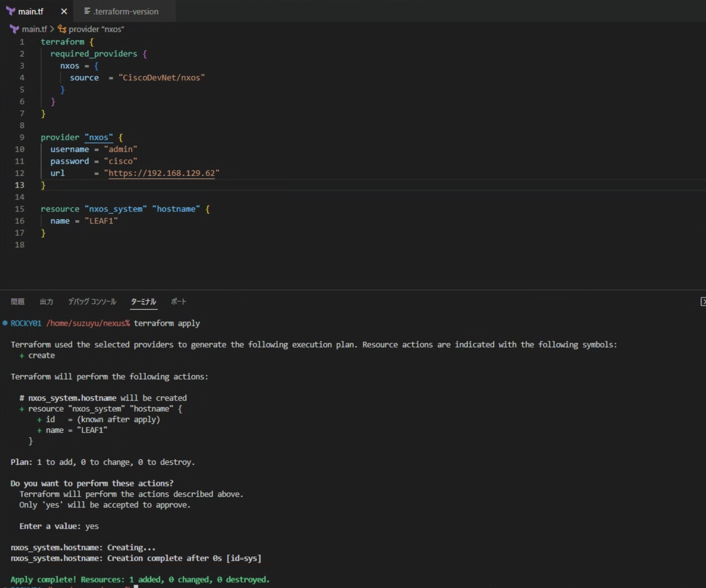Click line number 13 in the gutter
Image resolution: width=706 pixels, height=588 pixels.
coord(19,185)
